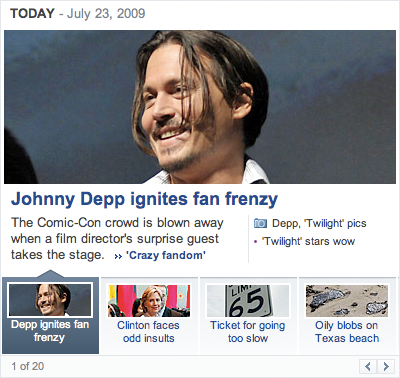This screenshot has width=400, height=378.
Task: Select the Ticket for going too slow tab
Action: (248, 315)
